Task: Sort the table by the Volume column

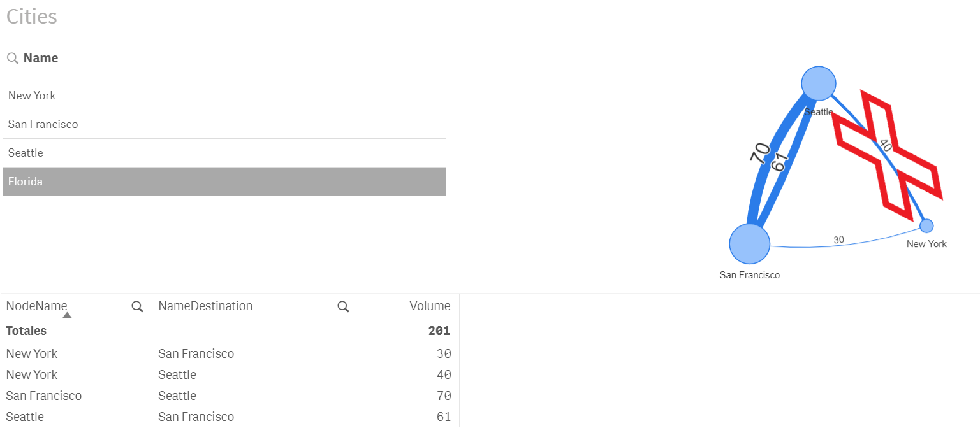Action: click(x=429, y=306)
